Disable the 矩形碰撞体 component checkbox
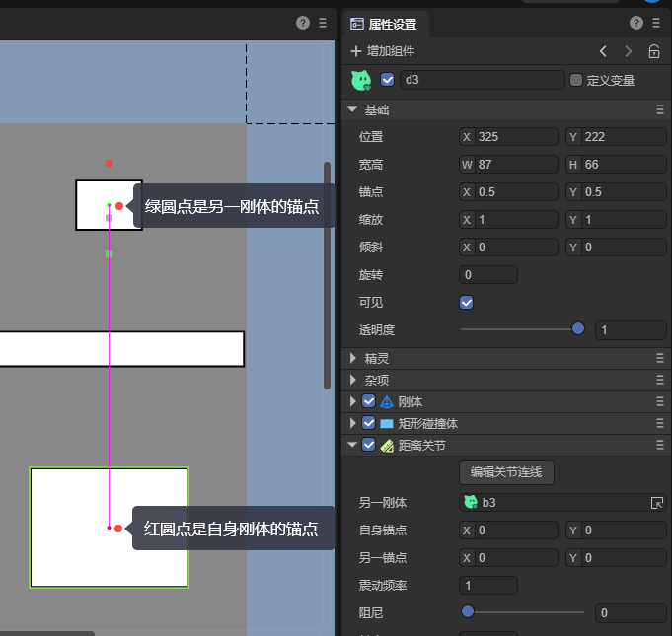This screenshot has height=636, width=672. click(368, 423)
